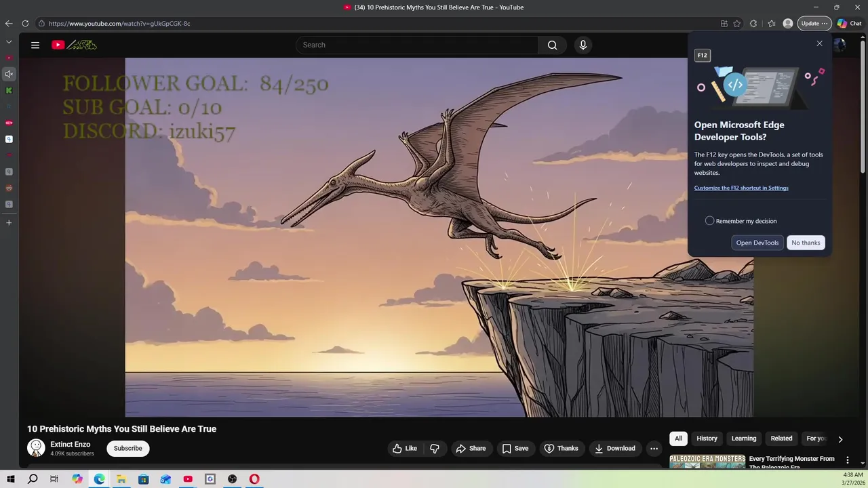Open Outlook from taskbar
This screenshot has width=868, height=488.
coord(165,479)
